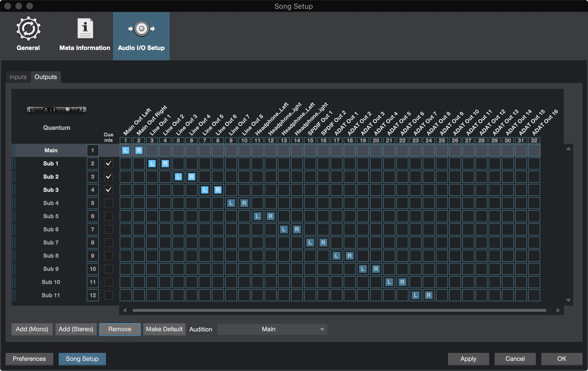This screenshot has width=588, height=371.
Task: Click the Sub 5 row L routing marker
Action: 257,216
